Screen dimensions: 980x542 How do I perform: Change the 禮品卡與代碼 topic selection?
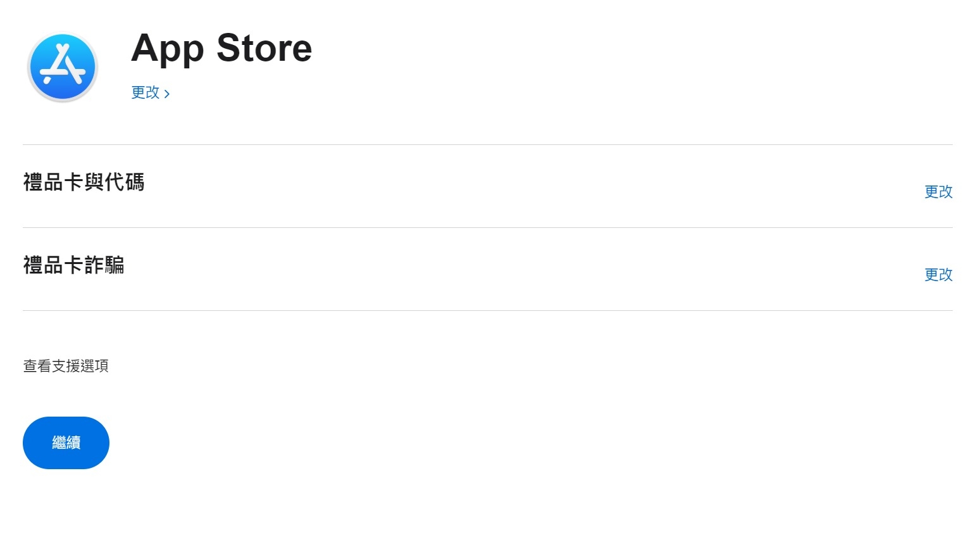pos(938,192)
